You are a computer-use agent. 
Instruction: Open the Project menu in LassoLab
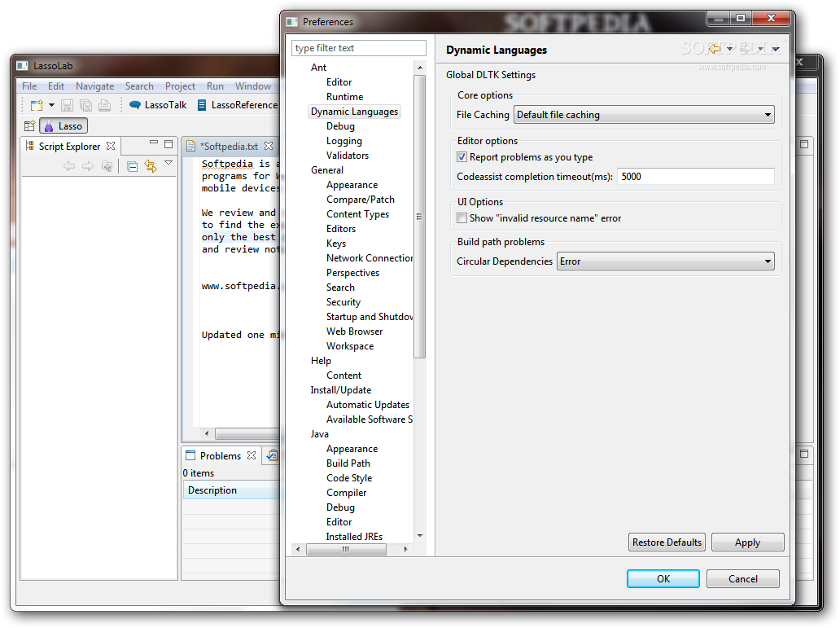[x=180, y=86]
